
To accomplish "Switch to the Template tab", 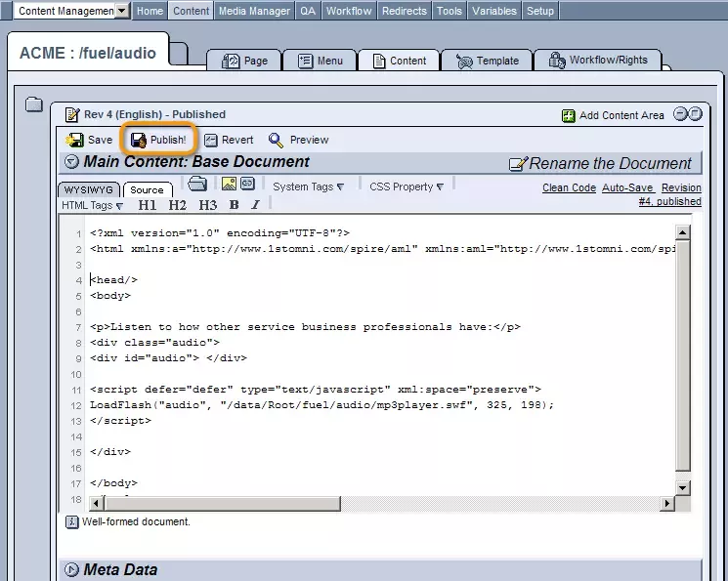I will [487, 61].
